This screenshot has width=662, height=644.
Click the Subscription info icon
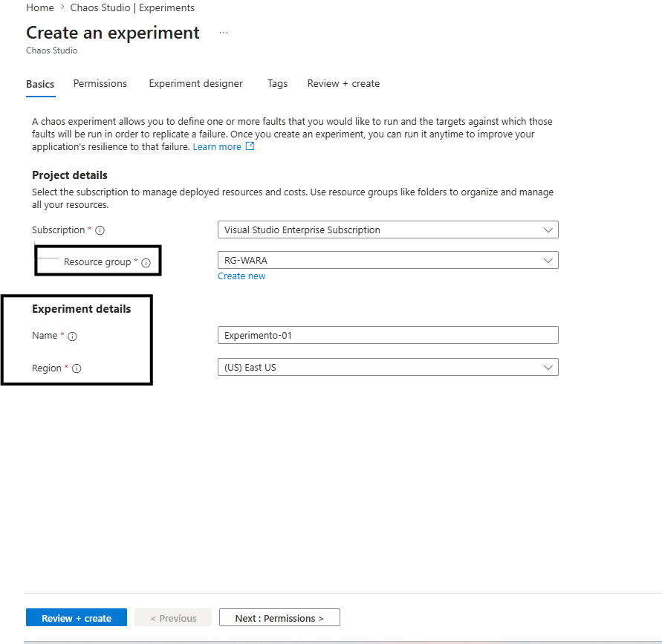pyautogui.click(x=100, y=230)
